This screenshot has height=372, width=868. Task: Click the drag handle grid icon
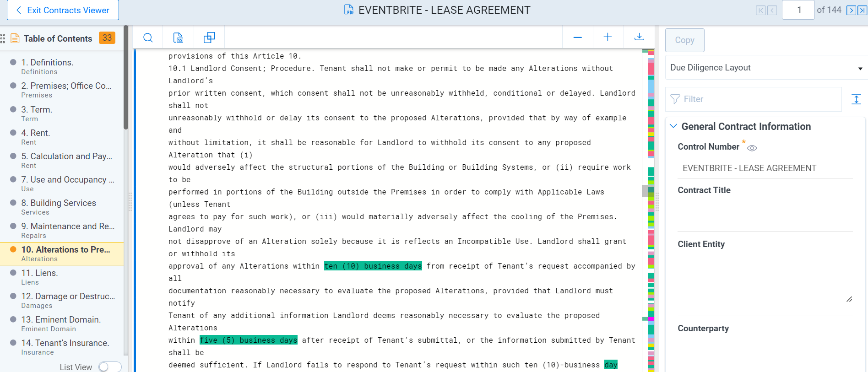[x=3, y=38]
